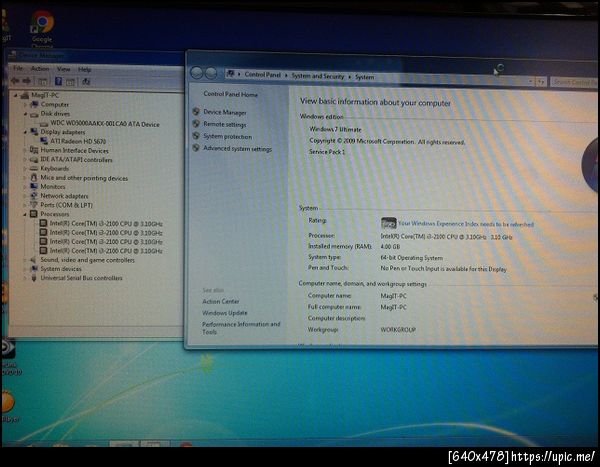
Task: Open Windows Update link
Action: [x=225, y=313]
